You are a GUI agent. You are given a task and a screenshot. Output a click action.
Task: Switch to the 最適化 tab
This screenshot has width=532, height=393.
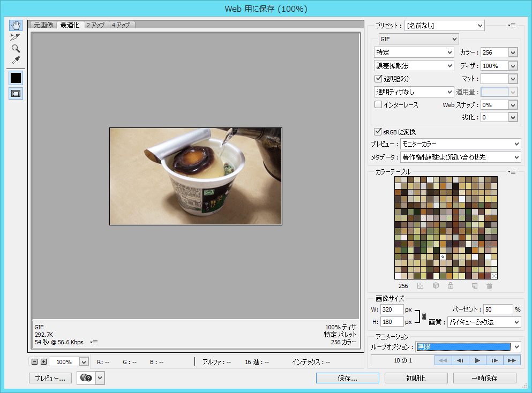pos(70,25)
